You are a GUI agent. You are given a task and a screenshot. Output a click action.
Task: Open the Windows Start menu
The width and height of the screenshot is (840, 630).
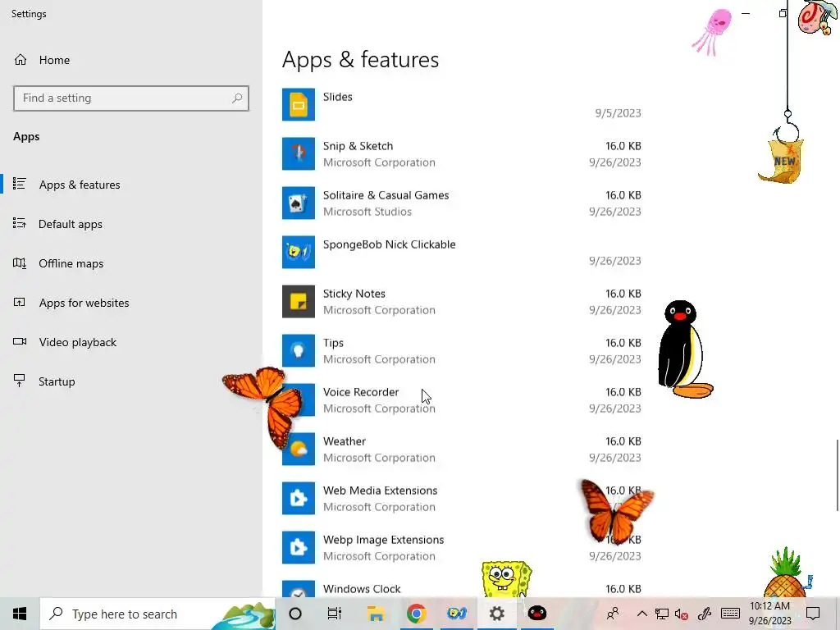[x=20, y=614]
